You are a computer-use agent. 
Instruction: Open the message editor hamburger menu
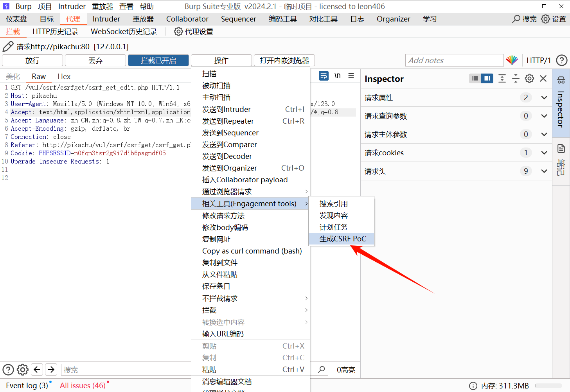pyautogui.click(x=351, y=76)
